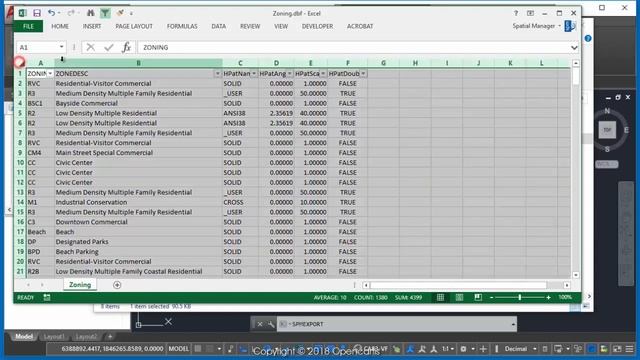Viewport: 640px width, 360px height.
Task: Open the ACROBAT tab
Action: (x=360, y=26)
